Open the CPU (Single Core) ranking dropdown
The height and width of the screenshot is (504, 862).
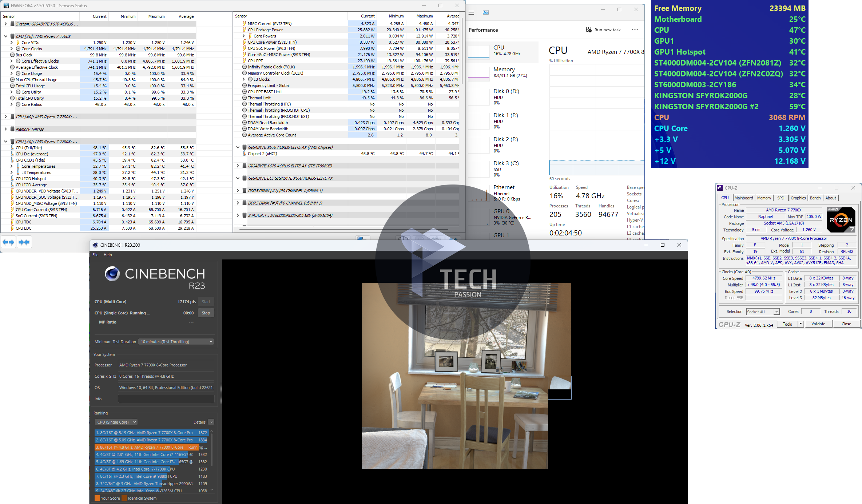[116, 422]
